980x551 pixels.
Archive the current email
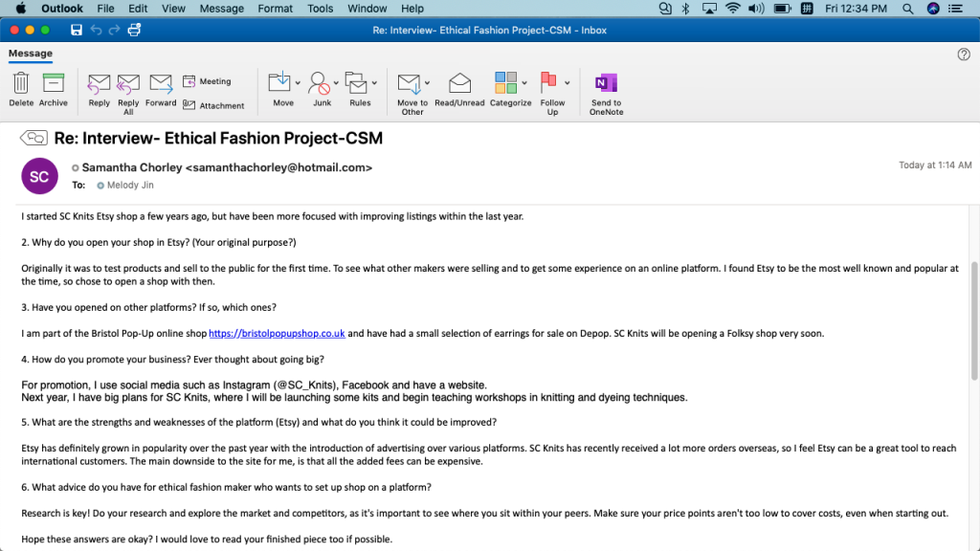point(54,90)
